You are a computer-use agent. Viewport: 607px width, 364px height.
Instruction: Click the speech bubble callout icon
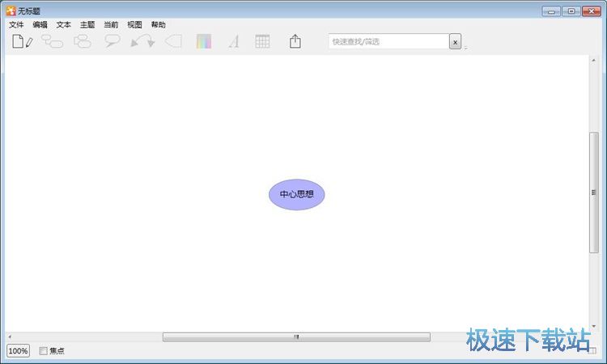pyautogui.click(x=112, y=41)
